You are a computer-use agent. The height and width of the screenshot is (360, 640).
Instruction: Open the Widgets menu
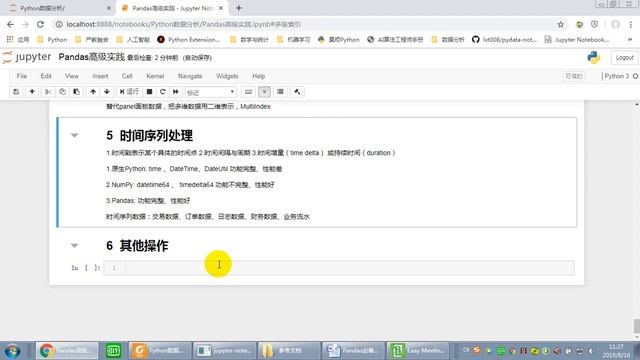[227, 76]
